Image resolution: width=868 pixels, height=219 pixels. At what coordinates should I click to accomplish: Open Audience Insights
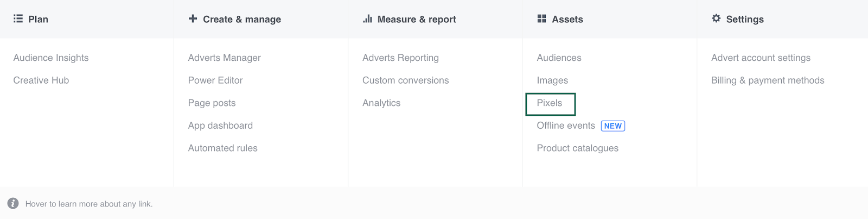coord(51,58)
